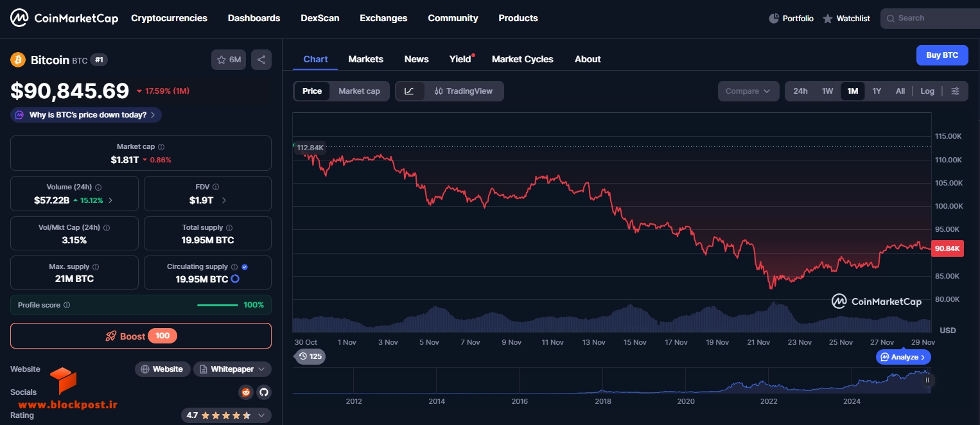Screen dimensions: 980x425
Task: Click the Watchlist star icon in header
Action: pyautogui.click(x=828, y=19)
